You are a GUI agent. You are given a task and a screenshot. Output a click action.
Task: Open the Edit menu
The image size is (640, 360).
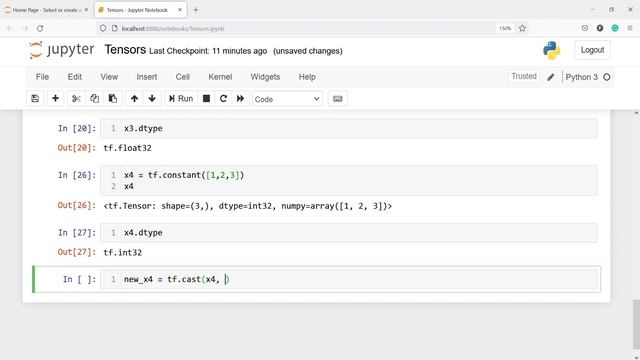[75, 77]
